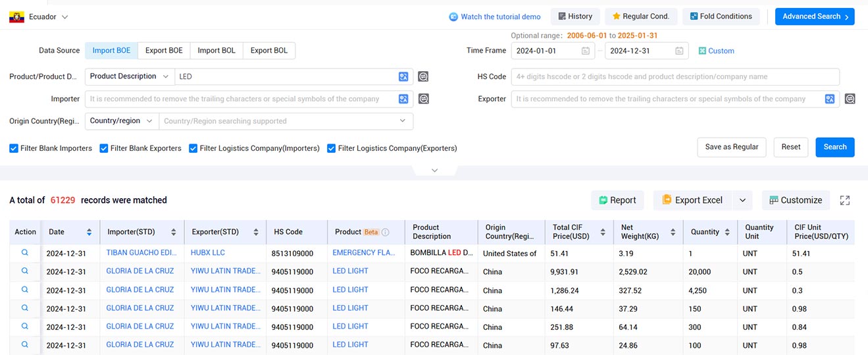The height and width of the screenshot is (355, 868).
Task: Click start date calendar icon
Action: (586, 51)
